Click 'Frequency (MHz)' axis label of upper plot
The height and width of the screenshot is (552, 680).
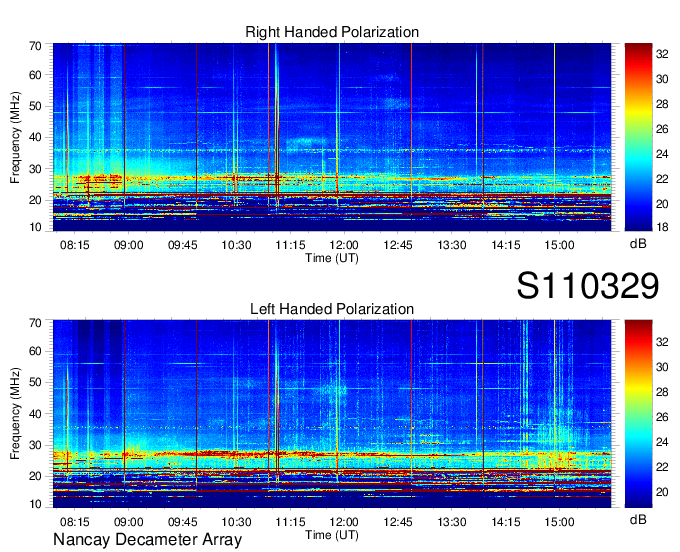[15, 137]
